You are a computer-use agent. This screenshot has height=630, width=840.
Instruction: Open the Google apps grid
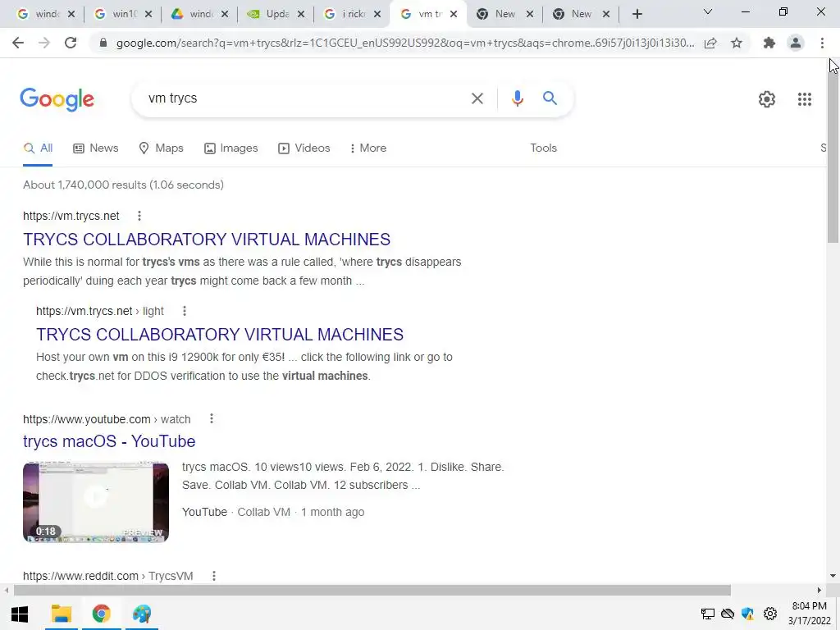pos(804,99)
